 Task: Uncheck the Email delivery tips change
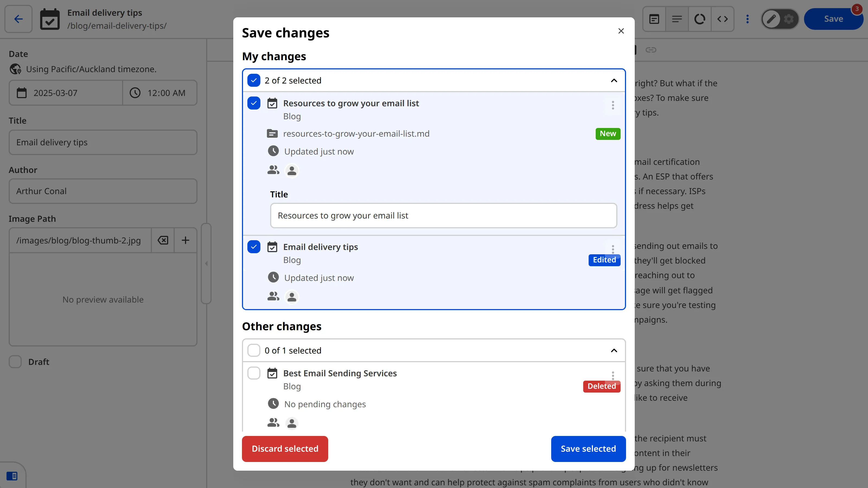[x=254, y=247]
